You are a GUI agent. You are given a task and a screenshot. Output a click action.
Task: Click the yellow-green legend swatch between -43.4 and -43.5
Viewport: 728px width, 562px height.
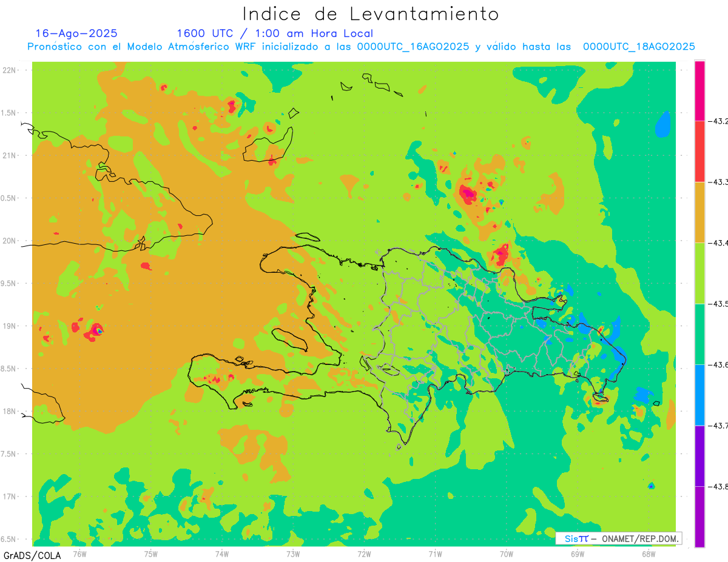pos(699,273)
